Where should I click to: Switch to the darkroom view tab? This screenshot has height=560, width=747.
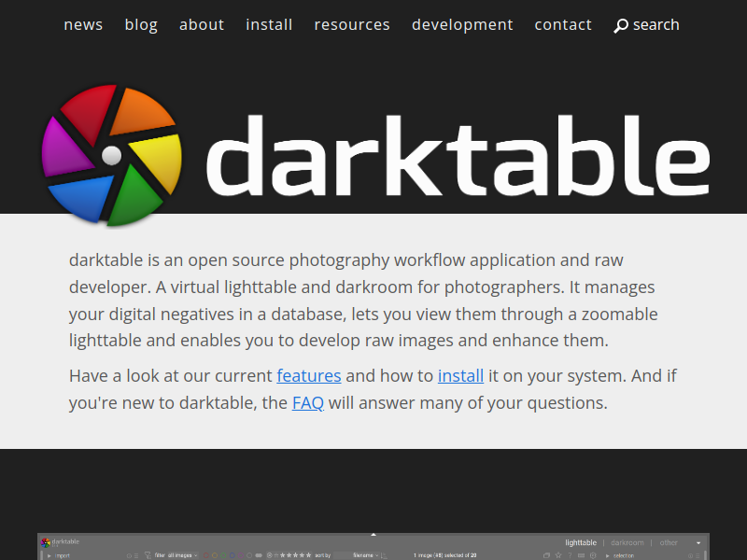(x=627, y=542)
